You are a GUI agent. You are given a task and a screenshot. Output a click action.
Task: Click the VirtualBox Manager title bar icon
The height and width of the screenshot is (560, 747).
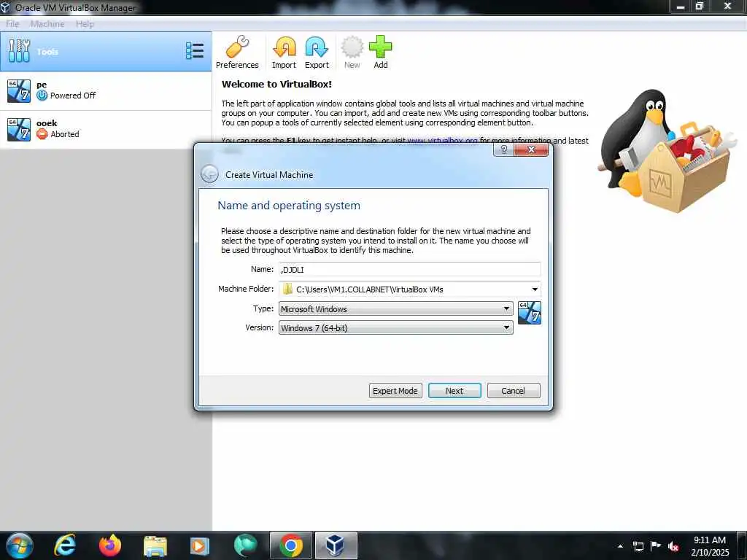(x=5, y=7)
